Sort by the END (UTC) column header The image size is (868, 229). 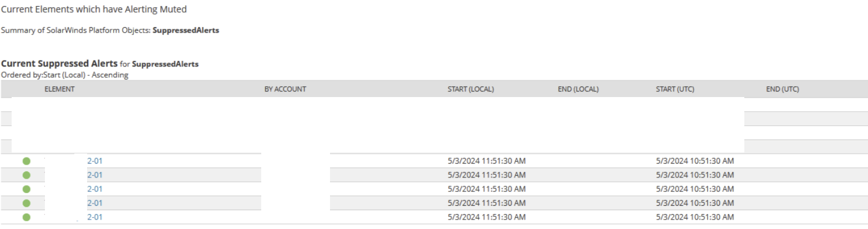[782, 89]
